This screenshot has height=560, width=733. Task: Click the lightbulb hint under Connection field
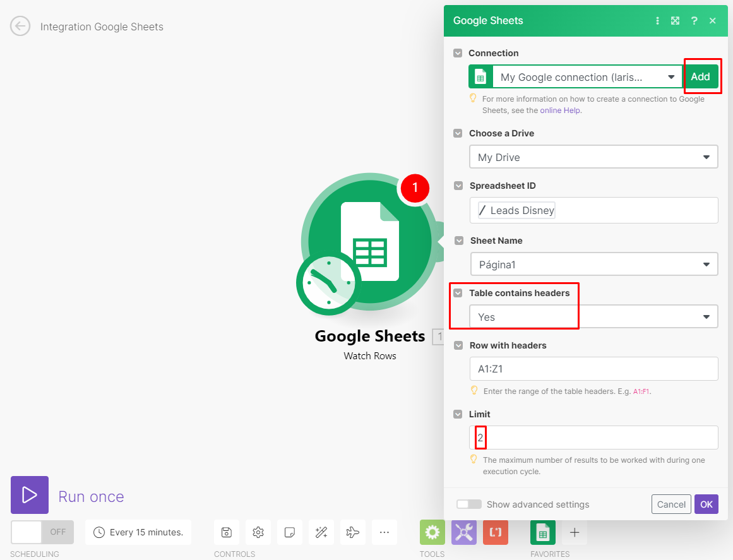pyautogui.click(x=473, y=98)
